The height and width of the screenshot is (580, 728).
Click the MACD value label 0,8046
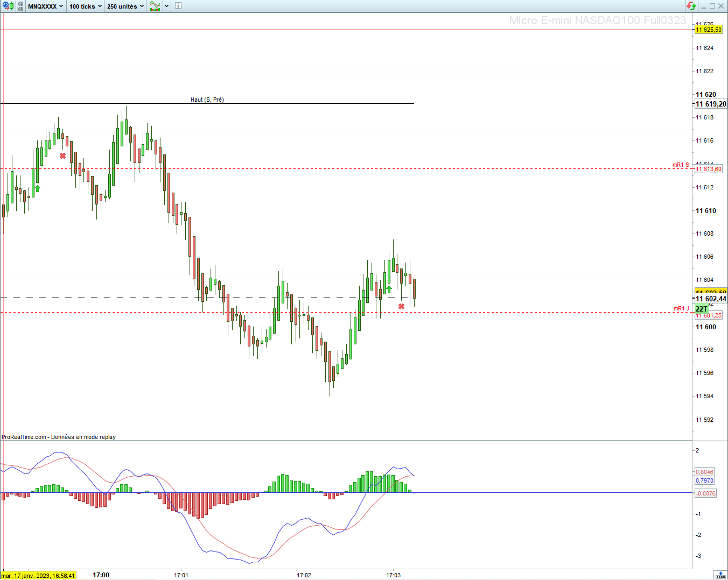tap(704, 472)
